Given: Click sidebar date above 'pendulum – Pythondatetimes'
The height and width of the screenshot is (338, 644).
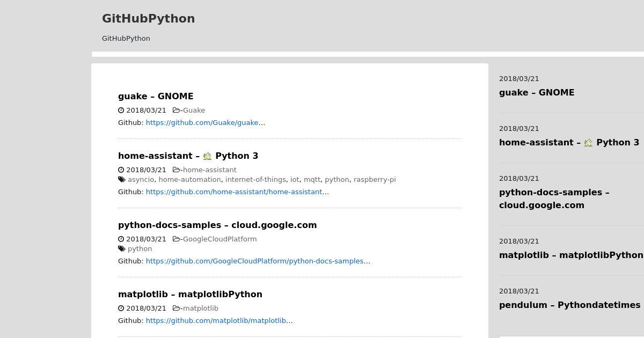Looking at the screenshot, I should tap(519, 291).
